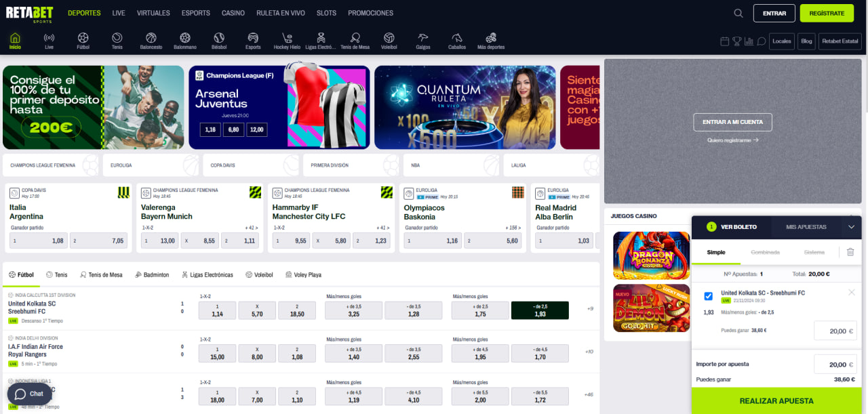Click the ENTRAR login button
The height and width of the screenshot is (414, 868).
click(774, 13)
